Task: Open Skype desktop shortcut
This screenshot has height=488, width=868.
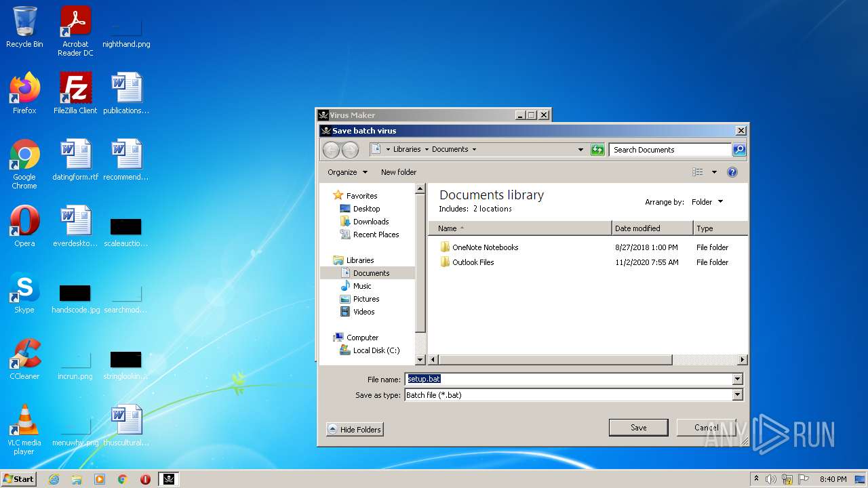Action: point(24,293)
